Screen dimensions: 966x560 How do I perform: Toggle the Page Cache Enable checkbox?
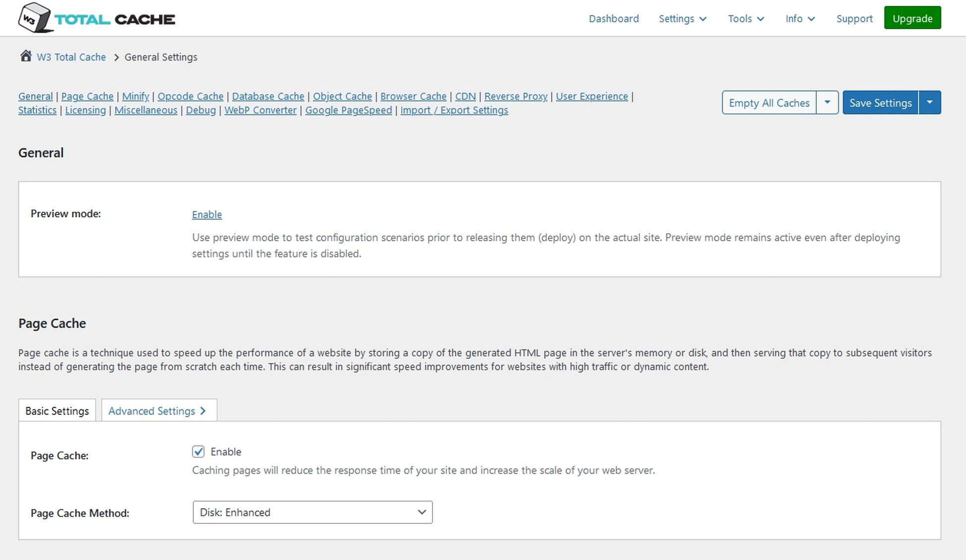[198, 452]
